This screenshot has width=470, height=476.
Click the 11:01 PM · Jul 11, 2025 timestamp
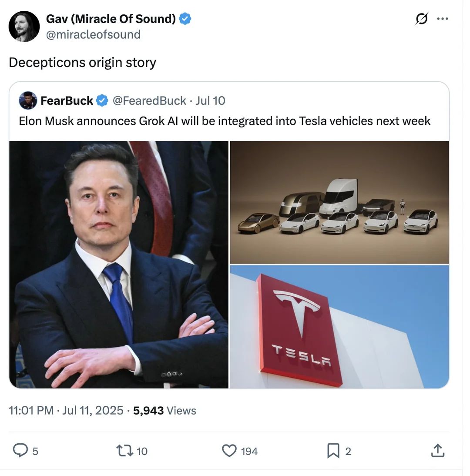pos(66,410)
